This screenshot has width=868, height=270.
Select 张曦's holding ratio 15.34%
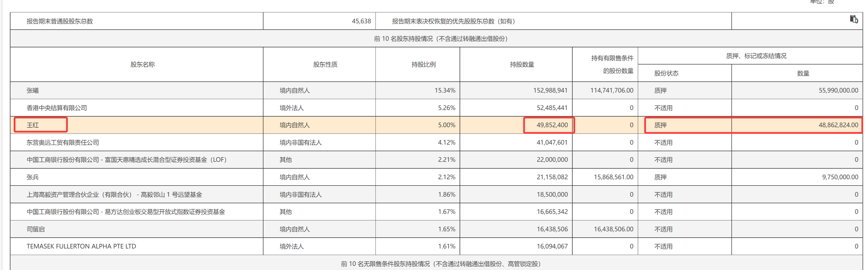[445, 91]
